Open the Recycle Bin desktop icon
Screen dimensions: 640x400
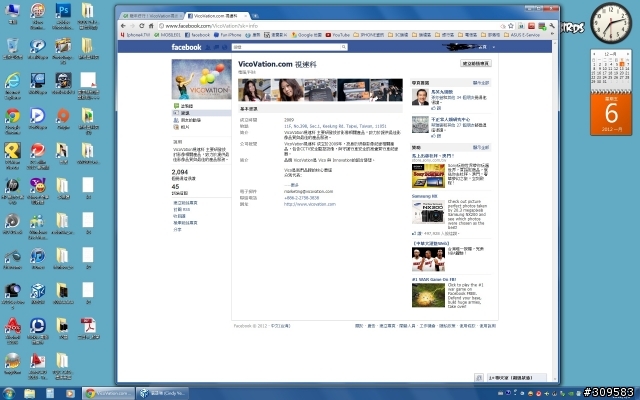13,49
